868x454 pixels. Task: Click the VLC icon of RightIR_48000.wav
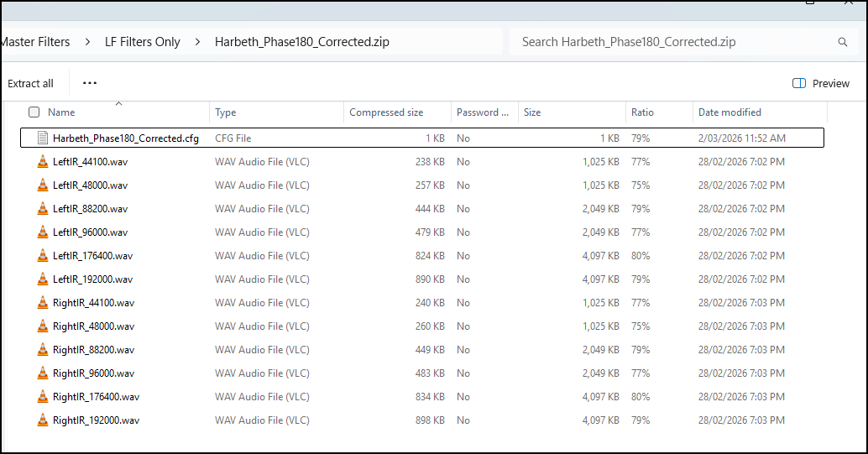pyautogui.click(x=43, y=326)
